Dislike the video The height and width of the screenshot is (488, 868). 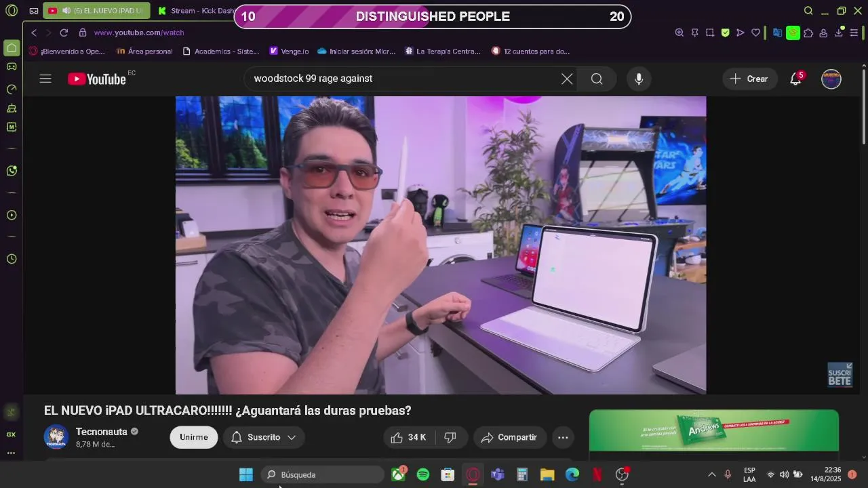tap(450, 437)
